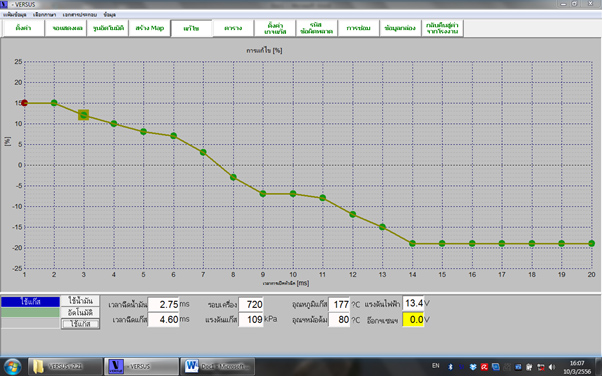Open the VERSUS 2.21 folder in taskbar

pyautogui.click(x=65, y=367)
